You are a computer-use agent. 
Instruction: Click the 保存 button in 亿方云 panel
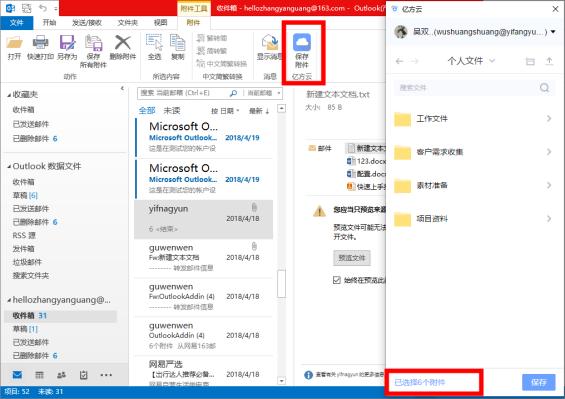pyautogui.click(x=539, y=382)
